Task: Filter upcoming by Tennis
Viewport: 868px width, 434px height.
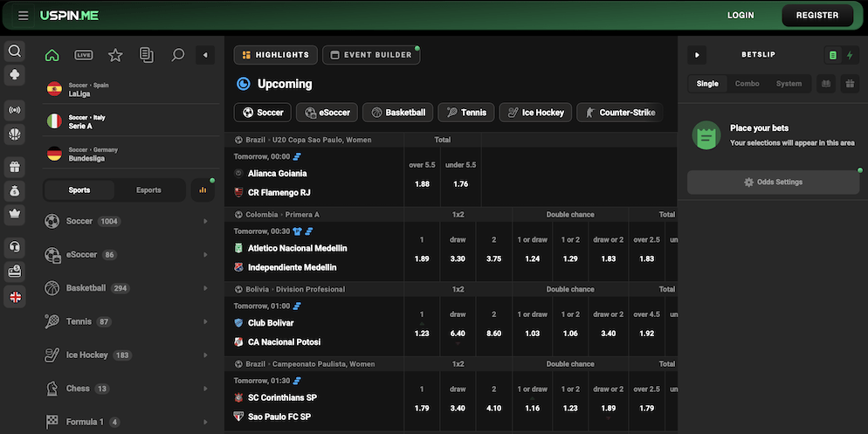Action: tap(466, 113)
